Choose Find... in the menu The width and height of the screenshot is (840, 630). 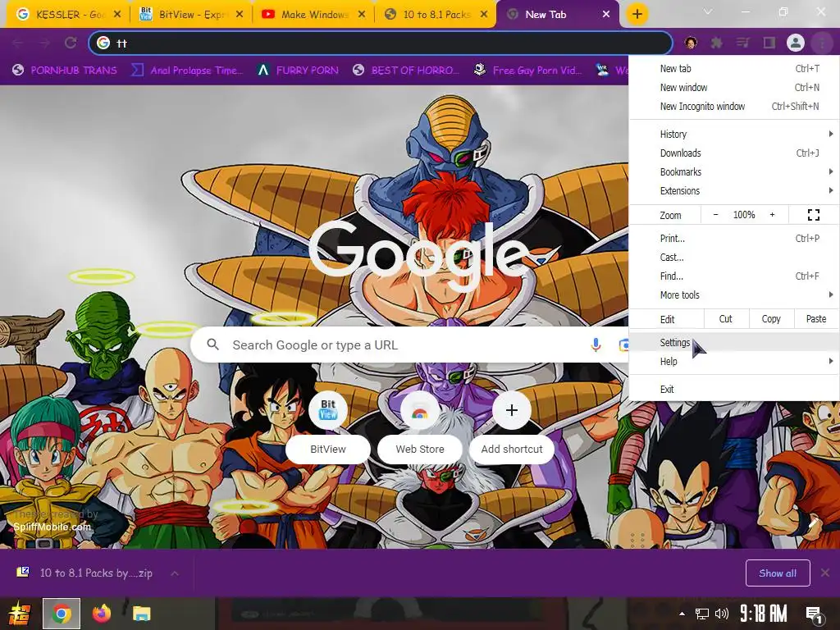coord(734,276)
